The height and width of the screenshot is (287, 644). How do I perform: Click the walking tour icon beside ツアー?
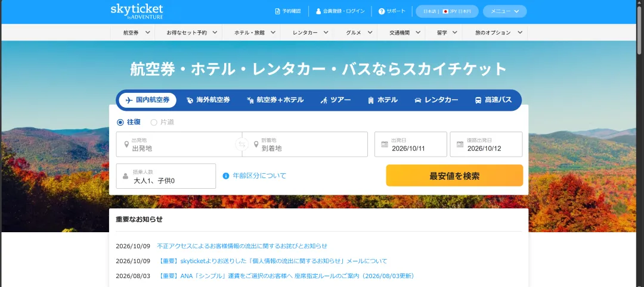(x=324, y=100)
